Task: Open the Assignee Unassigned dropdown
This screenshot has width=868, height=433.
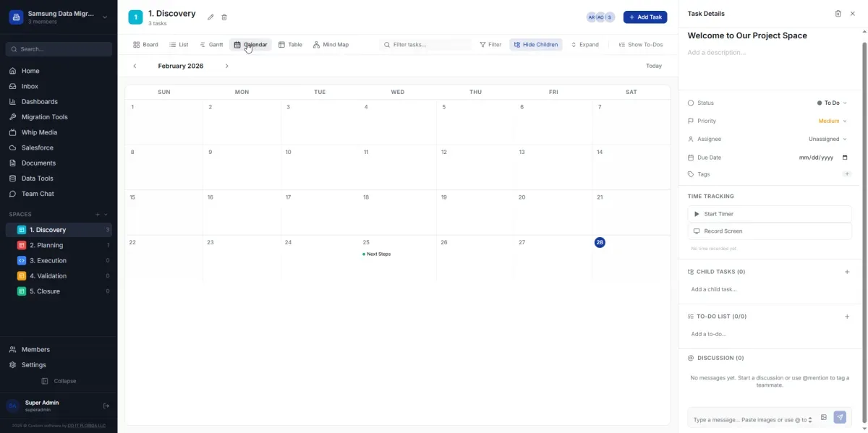Action: [x=827, y=139]
